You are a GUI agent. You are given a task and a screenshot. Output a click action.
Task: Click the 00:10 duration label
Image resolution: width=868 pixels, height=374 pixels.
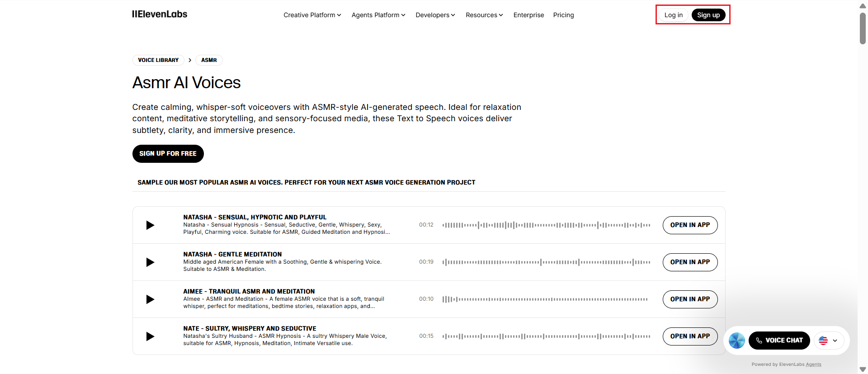click(x=426, y=299)
